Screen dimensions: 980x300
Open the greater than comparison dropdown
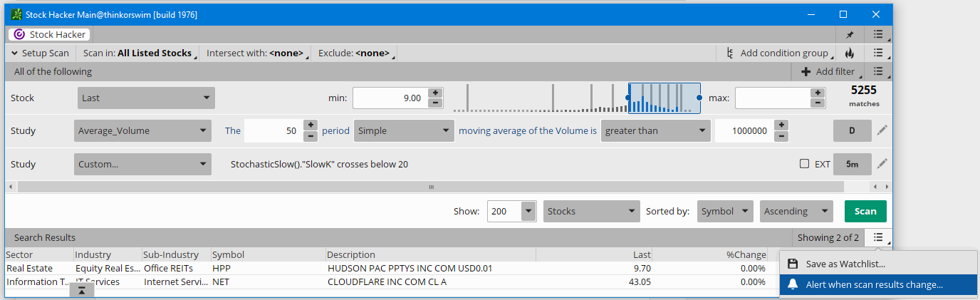coord(656,130)
